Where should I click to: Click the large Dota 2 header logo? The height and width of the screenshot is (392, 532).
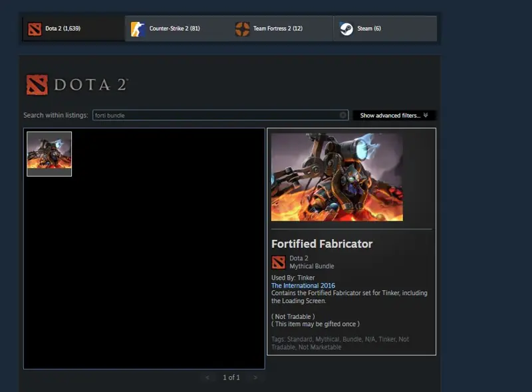37,85
